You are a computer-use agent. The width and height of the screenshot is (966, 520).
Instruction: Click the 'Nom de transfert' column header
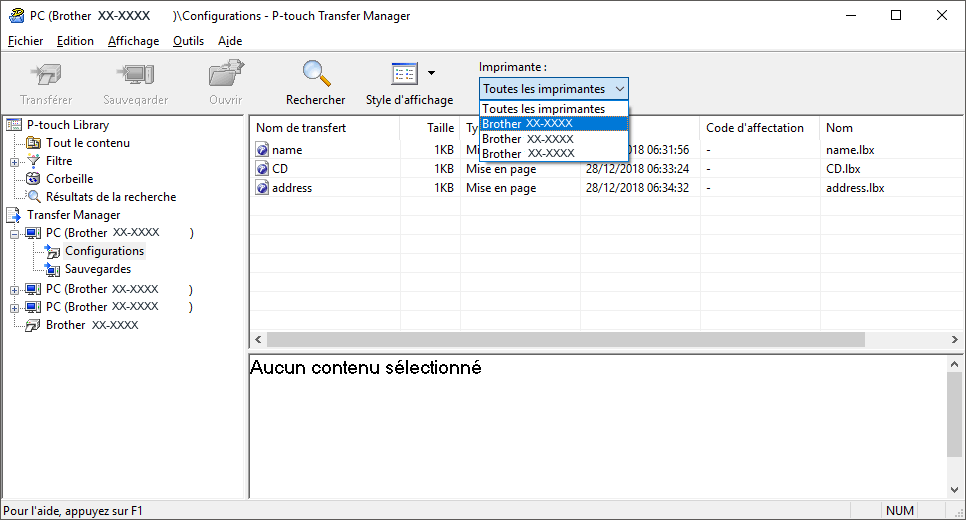[x=325, y=128]
